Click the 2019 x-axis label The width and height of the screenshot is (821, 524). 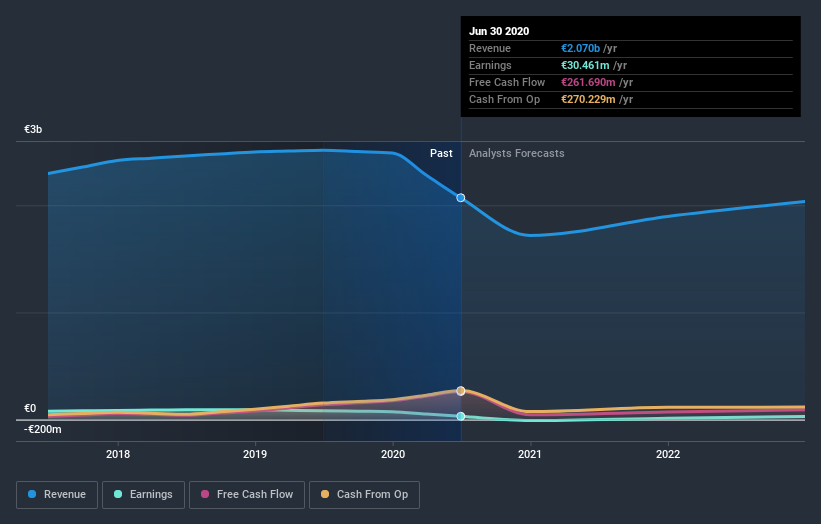point(255,454)
